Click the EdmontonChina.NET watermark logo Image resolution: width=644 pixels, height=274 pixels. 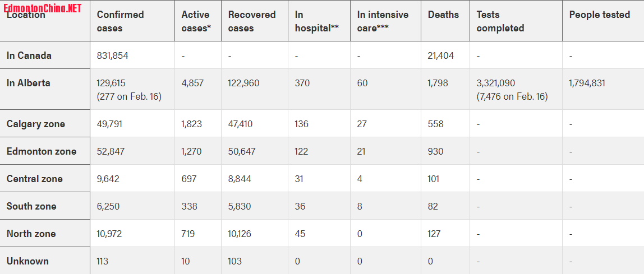tap(43, 8)
